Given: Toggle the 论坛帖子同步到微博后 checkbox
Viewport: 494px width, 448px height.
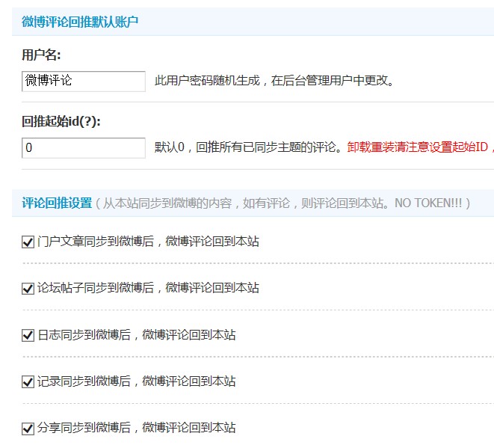Looking at the screenshot, I should 28,289.
